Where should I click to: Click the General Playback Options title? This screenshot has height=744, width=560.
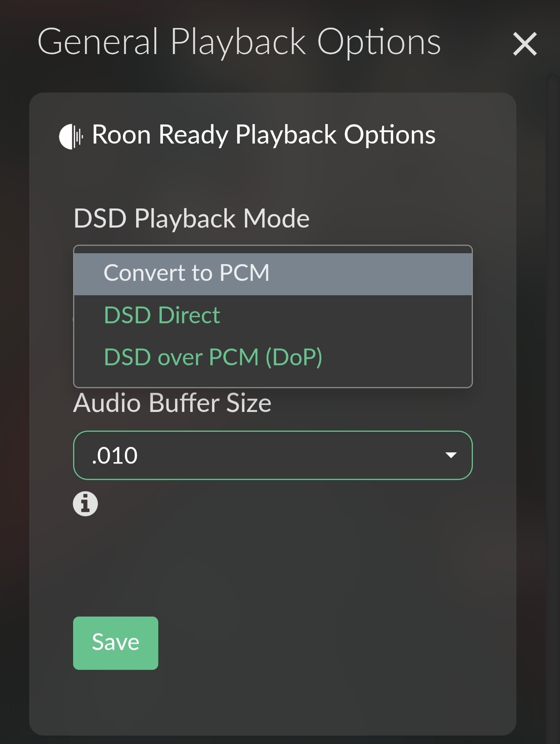[x=239, y=42]
